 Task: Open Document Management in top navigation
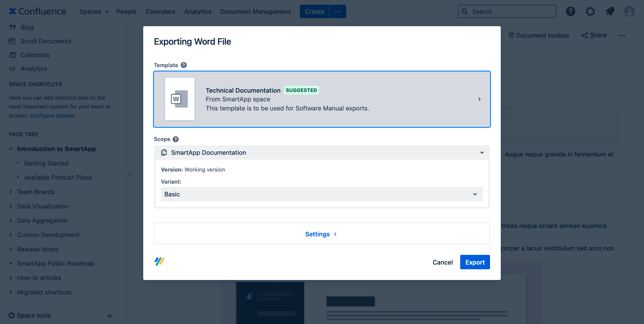click(x=255, y=11)
